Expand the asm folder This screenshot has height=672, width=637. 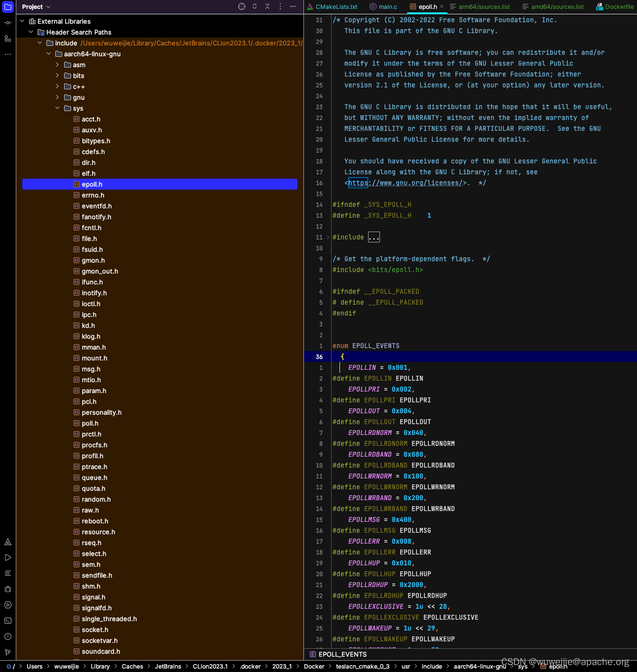pyautogui.click(x=58, y=65)
